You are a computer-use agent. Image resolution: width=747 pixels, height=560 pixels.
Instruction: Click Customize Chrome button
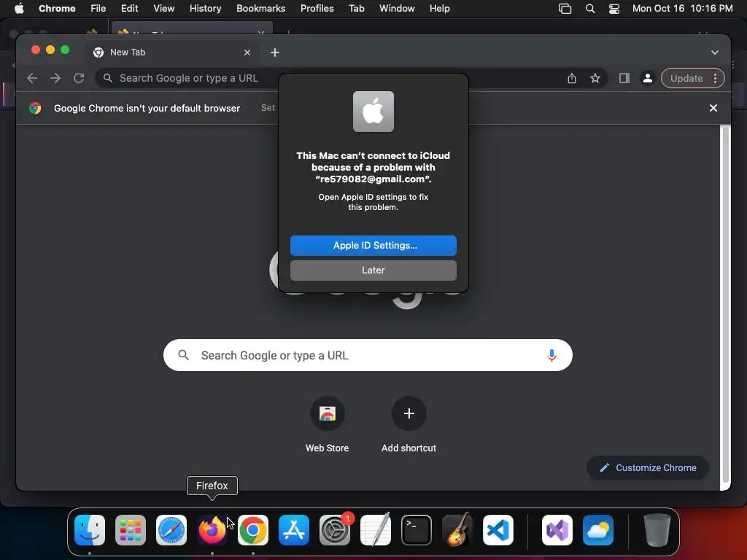tap(648, 467)
